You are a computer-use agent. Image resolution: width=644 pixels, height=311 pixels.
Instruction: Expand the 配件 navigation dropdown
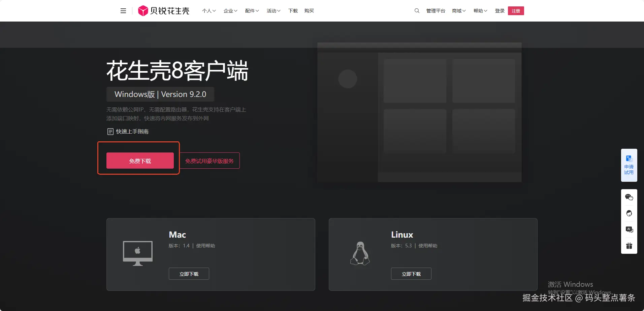tap(252, 11)
